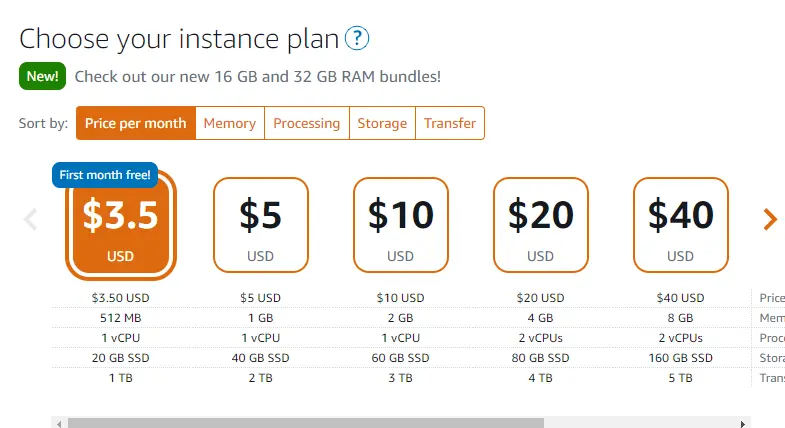Sort plans by Processing
The height and width of the screenshot is (428, 785).
click(306, 123)
